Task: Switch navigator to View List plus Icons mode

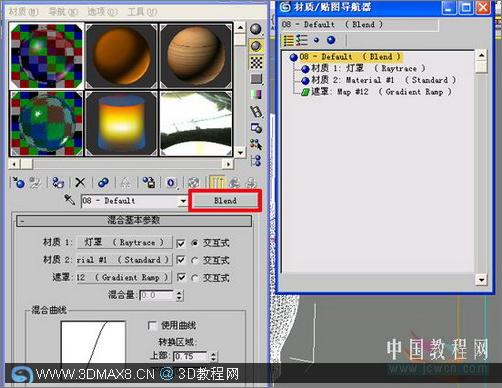Action: (302, 40)
